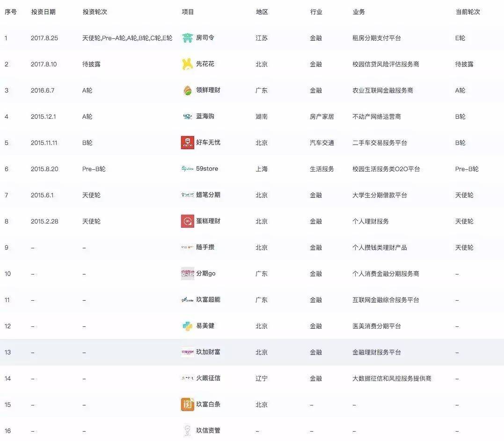Click the 玖富超能 logo icon
The width and height of the screenshot is (504, 441).
click(187, 300)
